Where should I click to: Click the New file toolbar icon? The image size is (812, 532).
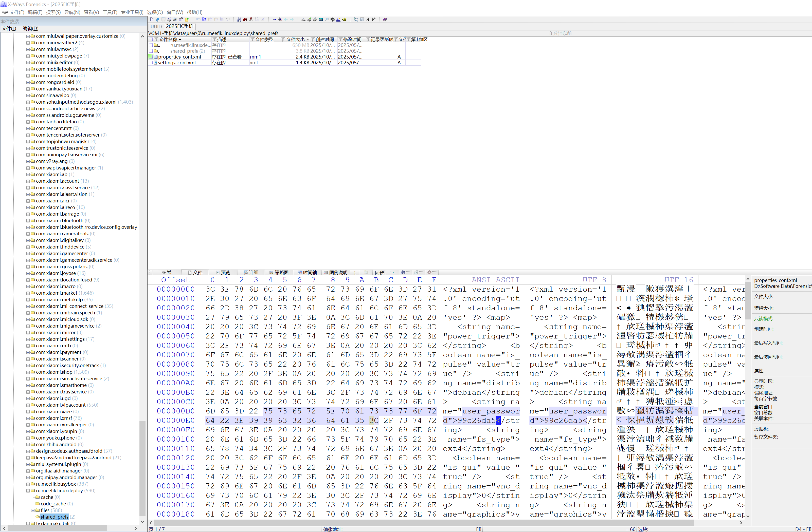[152, 20]
